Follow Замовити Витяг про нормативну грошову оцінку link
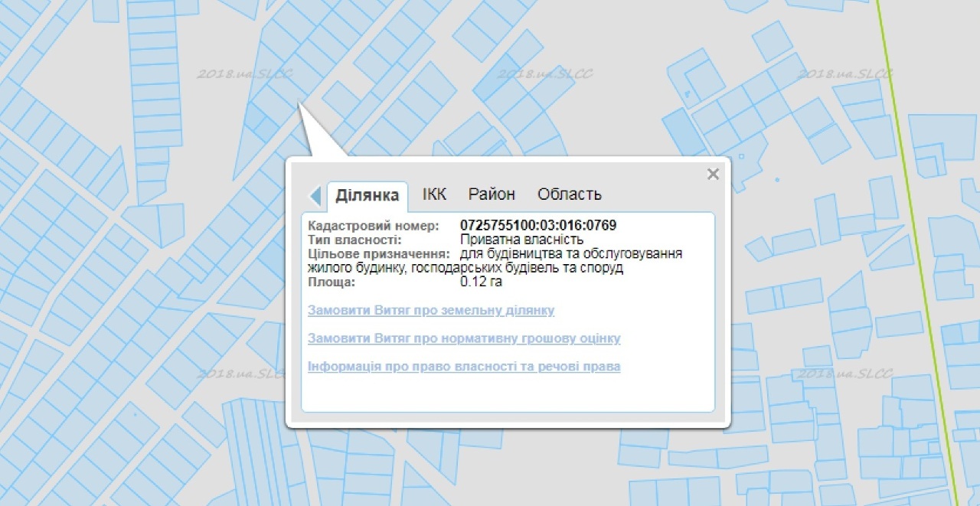Viewport: 980px width, 506px height. tap(464, 338)
